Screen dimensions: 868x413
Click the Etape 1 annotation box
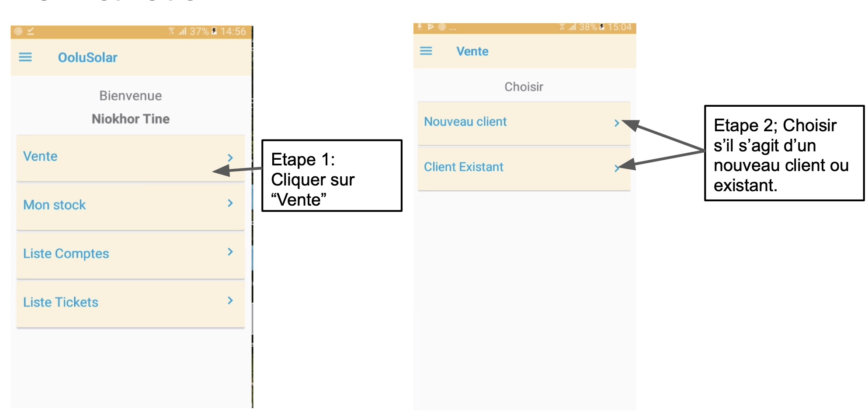(332, 175)
